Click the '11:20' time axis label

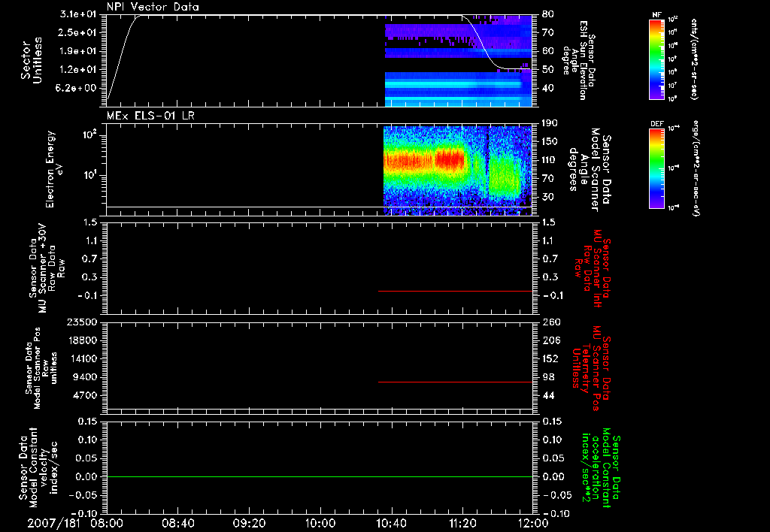(462, 523)
